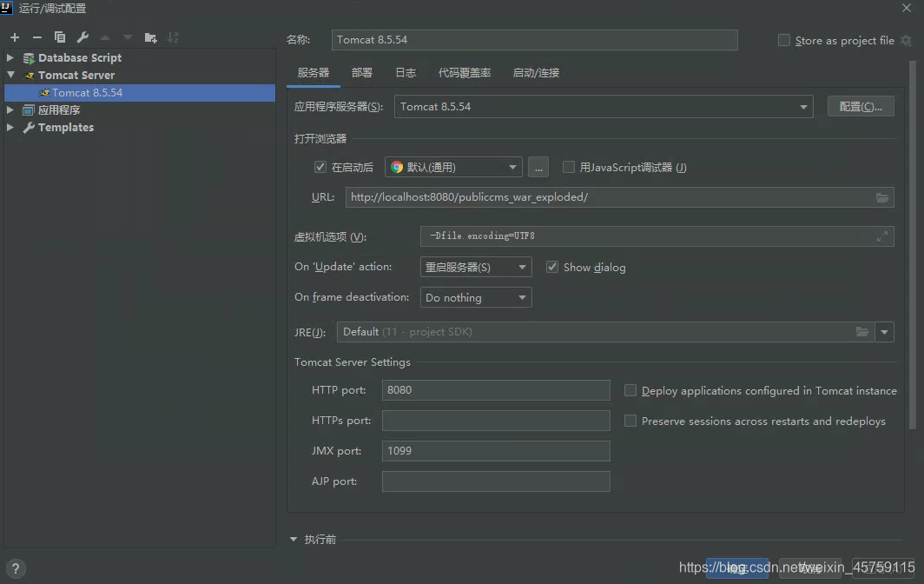
Task: Move the configuration up with the arrow icon
Action: coord(105,37)
